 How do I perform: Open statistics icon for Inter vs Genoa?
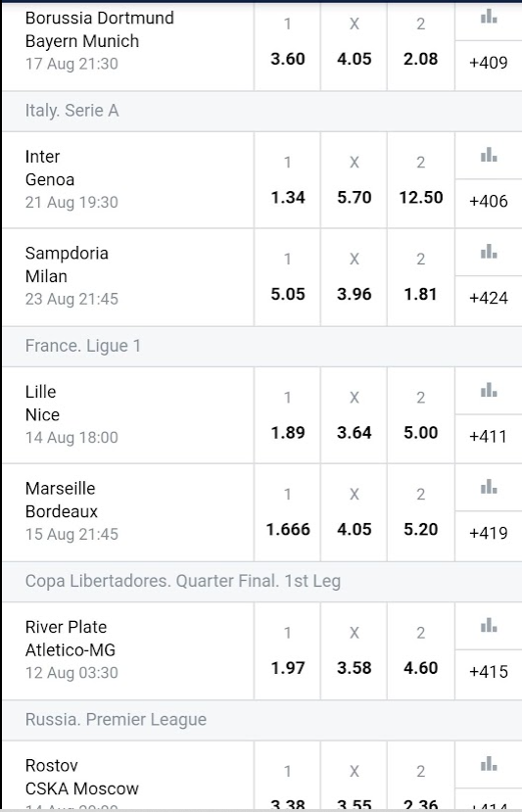[x=489, y=155]
